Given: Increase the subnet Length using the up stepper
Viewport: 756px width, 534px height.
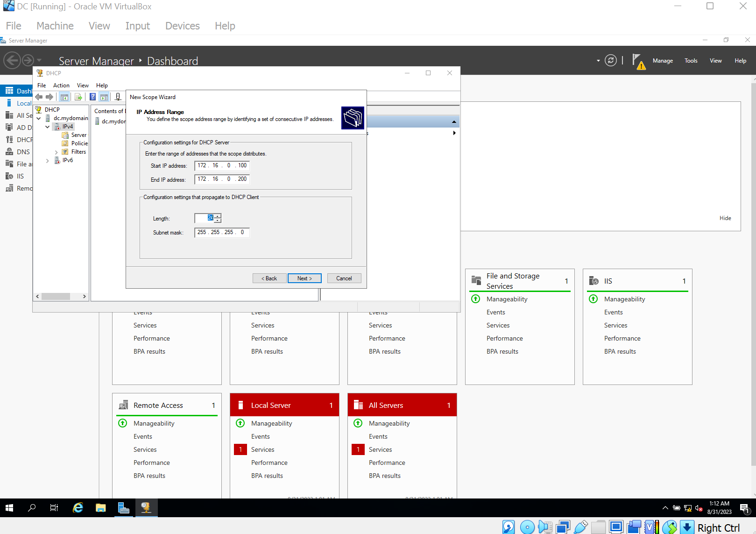Looking at the screenshot, I should tap(218, 216).
